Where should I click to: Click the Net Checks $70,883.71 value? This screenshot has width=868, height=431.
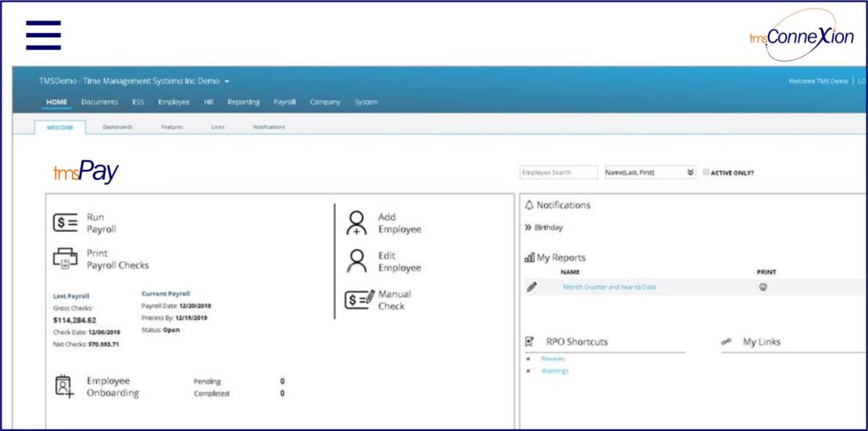[103, 344]
